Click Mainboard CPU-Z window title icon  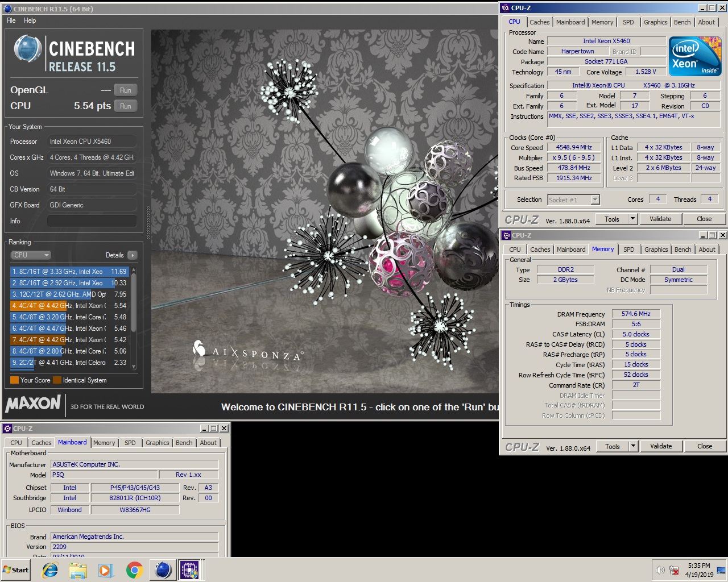click(7, 429)
